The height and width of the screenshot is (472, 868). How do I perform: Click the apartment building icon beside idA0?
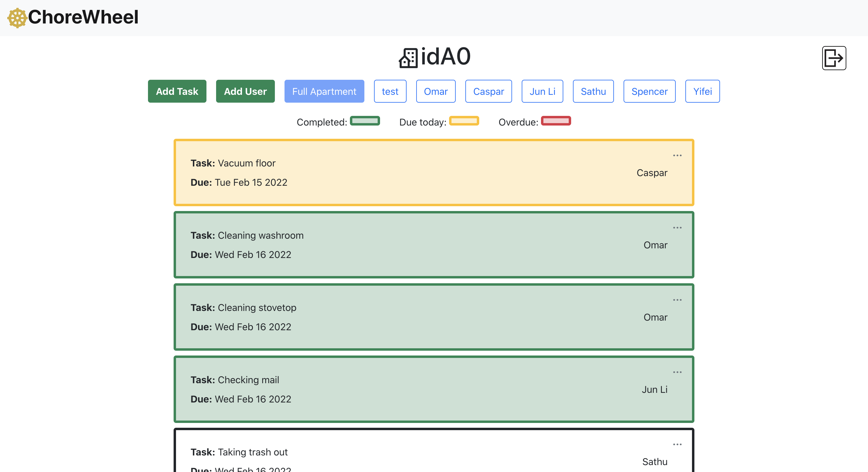pyautogui.click(x=408, y=58)
